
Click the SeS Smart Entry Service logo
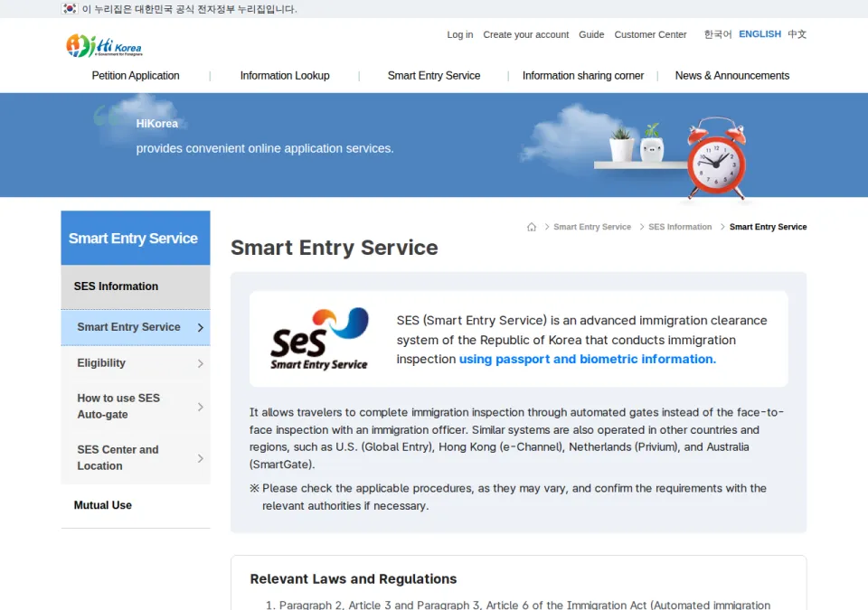click(319, 338)
